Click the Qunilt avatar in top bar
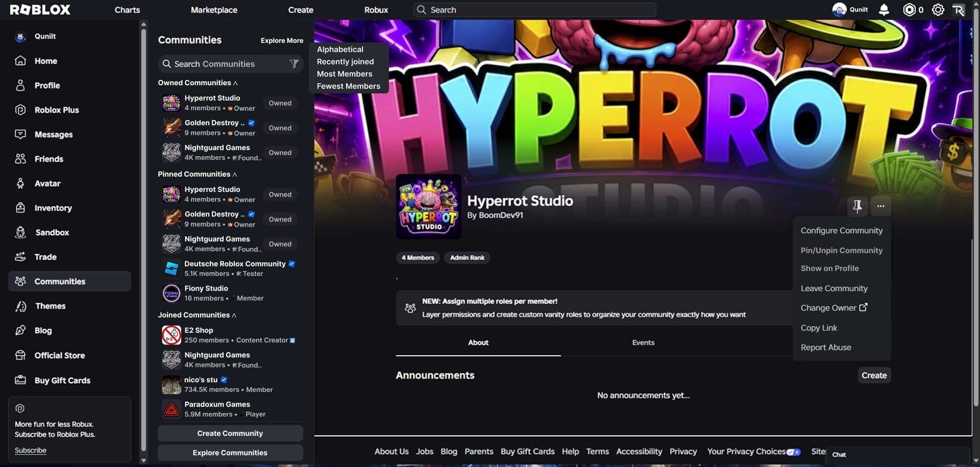The image size is (980, 467). [839, 10]
